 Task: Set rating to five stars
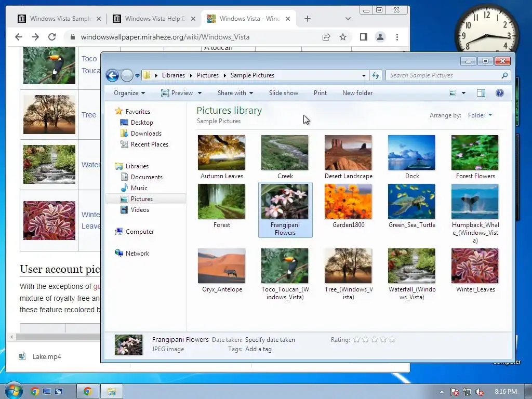(x=392, y=340)
